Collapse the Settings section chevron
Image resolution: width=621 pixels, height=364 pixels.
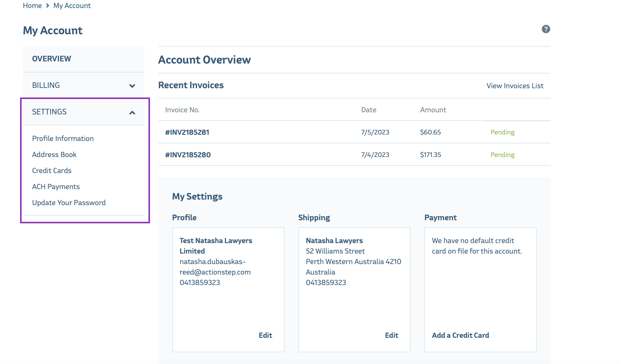132,113
